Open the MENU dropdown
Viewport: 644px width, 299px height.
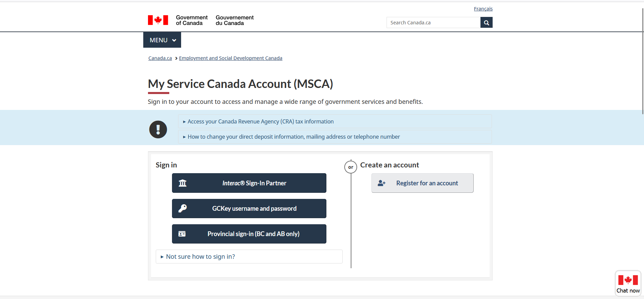pyautogui.click(x=162, y=40)
